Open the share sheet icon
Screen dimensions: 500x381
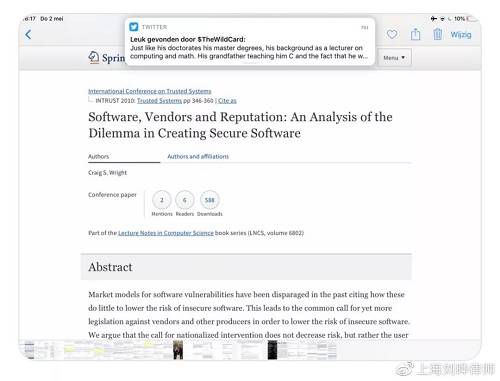(x=415, y=34)
